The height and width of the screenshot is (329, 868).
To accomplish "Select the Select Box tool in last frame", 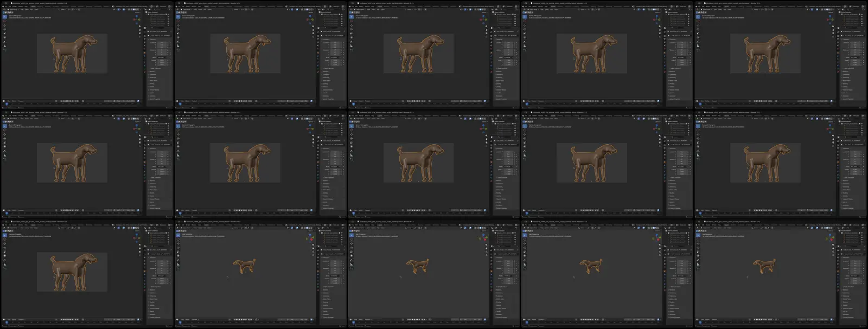I will pos(698,235).
